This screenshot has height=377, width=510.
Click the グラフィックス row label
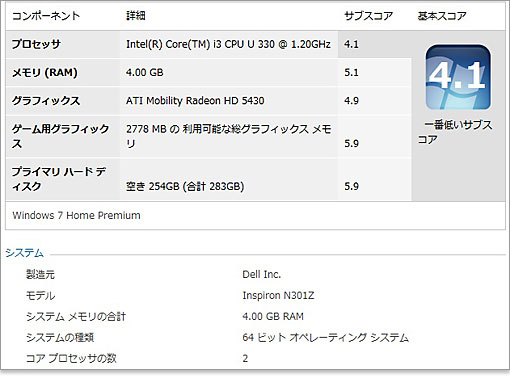coord(46,100)
